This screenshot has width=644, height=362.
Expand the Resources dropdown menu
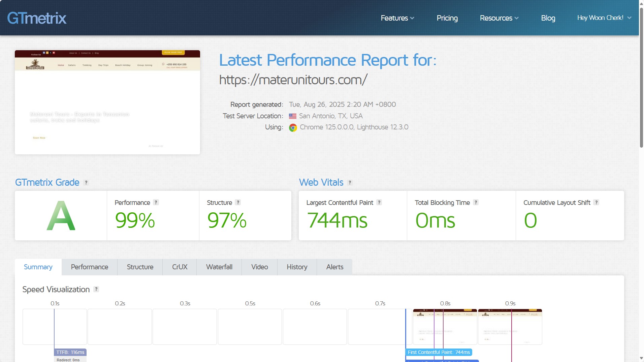499,18
